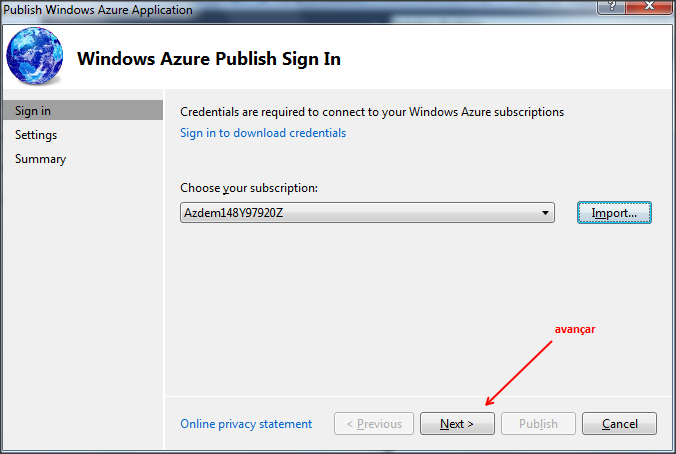Open the Summary step in sidebar
This screenshot has width=676, height=454.
click(x=41, y=159)
